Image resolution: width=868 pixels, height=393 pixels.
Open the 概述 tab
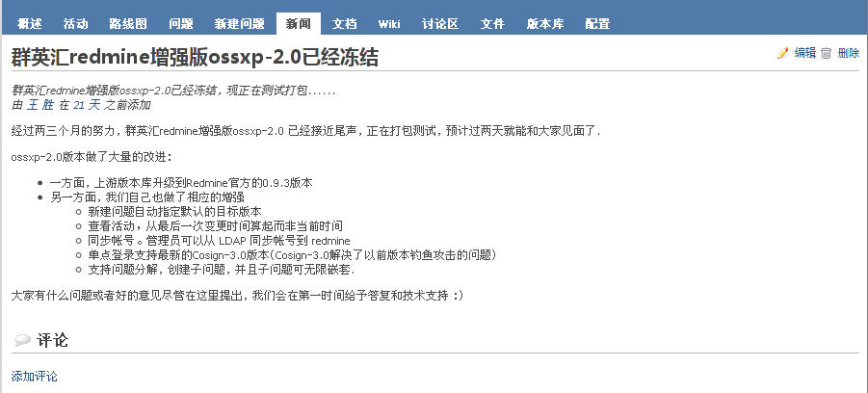point(29,24)
